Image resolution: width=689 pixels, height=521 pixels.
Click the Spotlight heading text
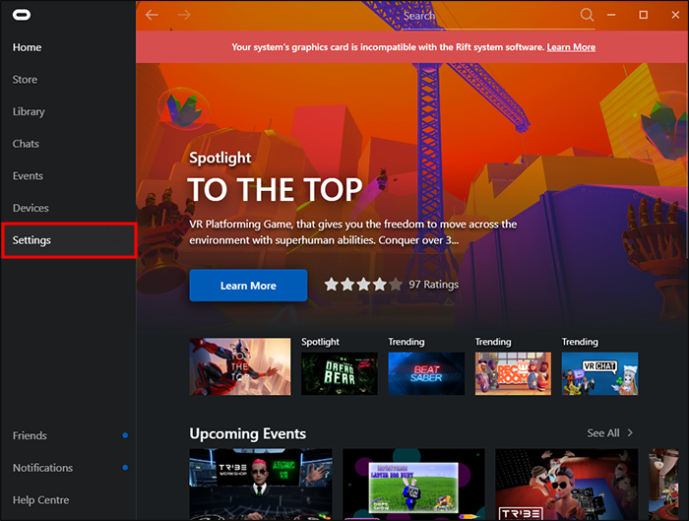(x=220, y=158)
